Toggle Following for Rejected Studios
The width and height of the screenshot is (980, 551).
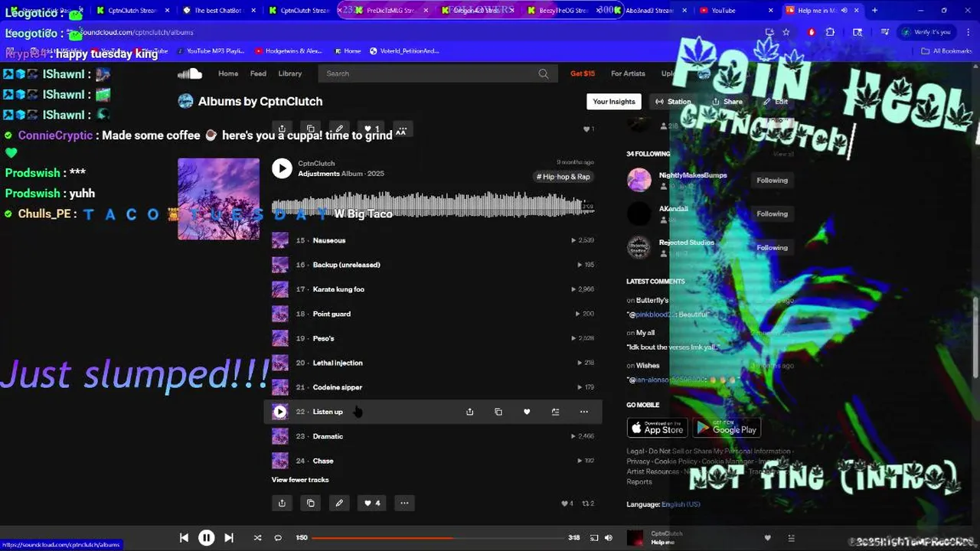click(x=772, y=247)
